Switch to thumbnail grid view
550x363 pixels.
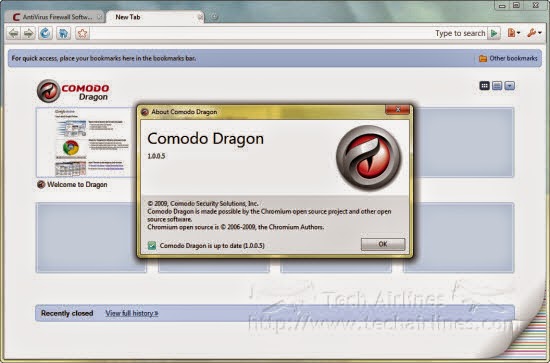point(484,86)
